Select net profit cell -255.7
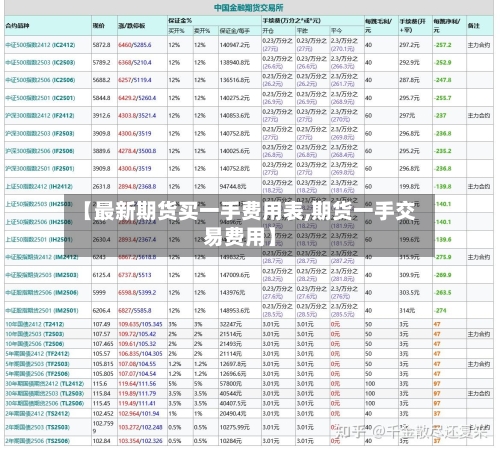Screen dimensions: 500x452 tap(443, 98)
